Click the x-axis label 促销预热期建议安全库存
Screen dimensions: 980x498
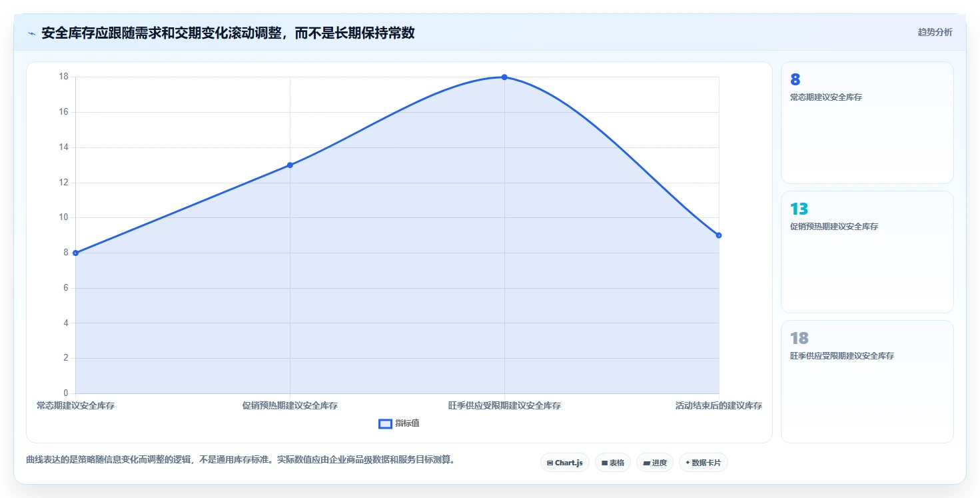(x=290, y=405)
